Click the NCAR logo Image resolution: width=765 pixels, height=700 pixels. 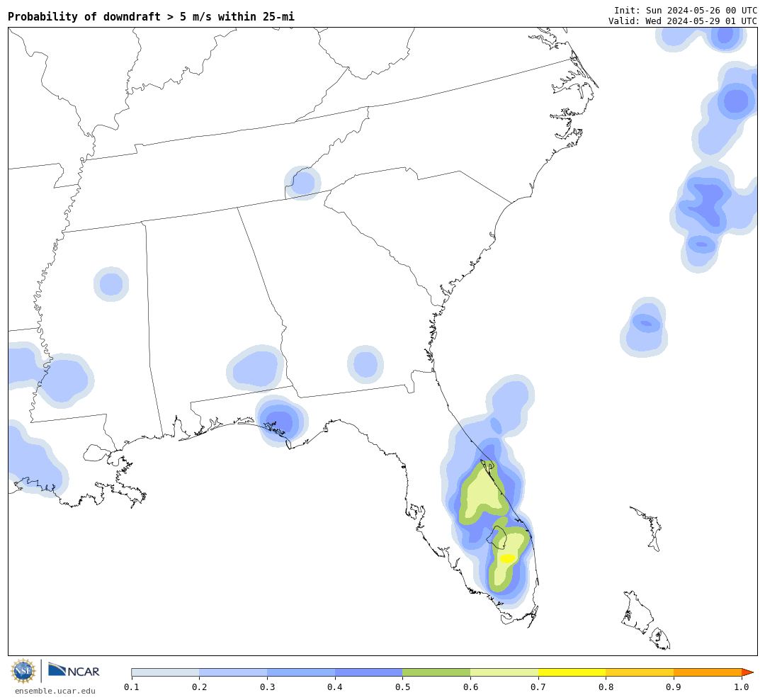pyautogui.click(x=74, y=671)
